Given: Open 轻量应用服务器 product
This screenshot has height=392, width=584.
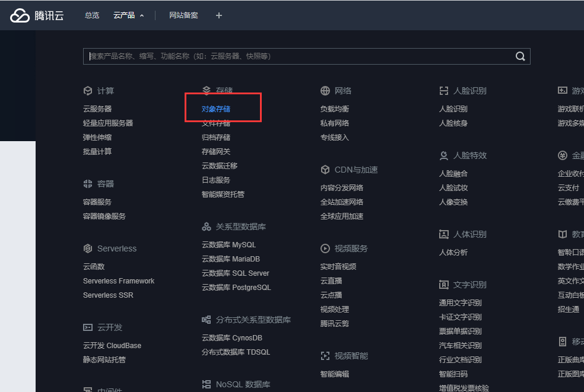Looking at the screenshot, I should click(108, 123).
